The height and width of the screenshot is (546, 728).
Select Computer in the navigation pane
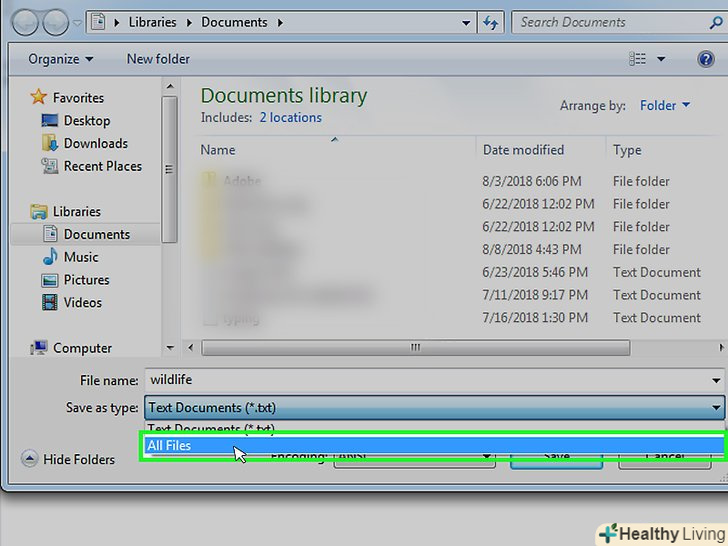pyautogui.click(x=82, y=348)
